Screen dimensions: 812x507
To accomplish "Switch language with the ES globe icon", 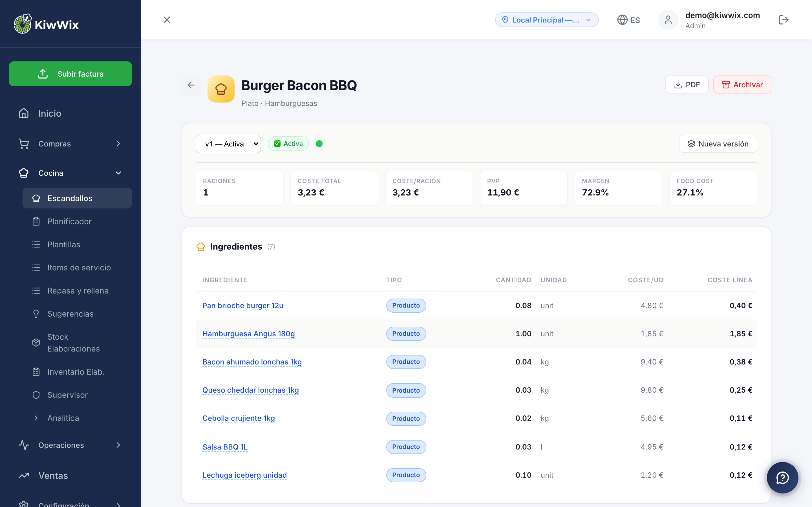I will pos(628,20).
